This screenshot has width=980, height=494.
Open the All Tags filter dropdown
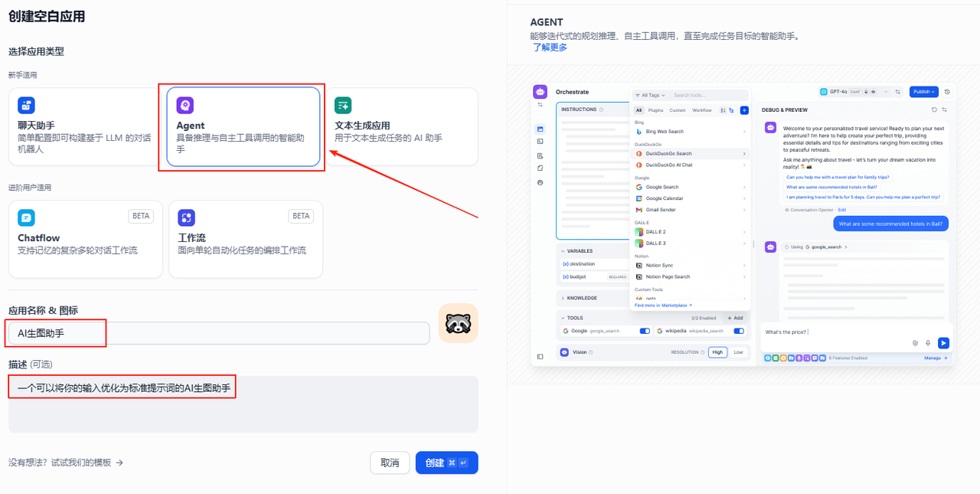coord(650,95)
